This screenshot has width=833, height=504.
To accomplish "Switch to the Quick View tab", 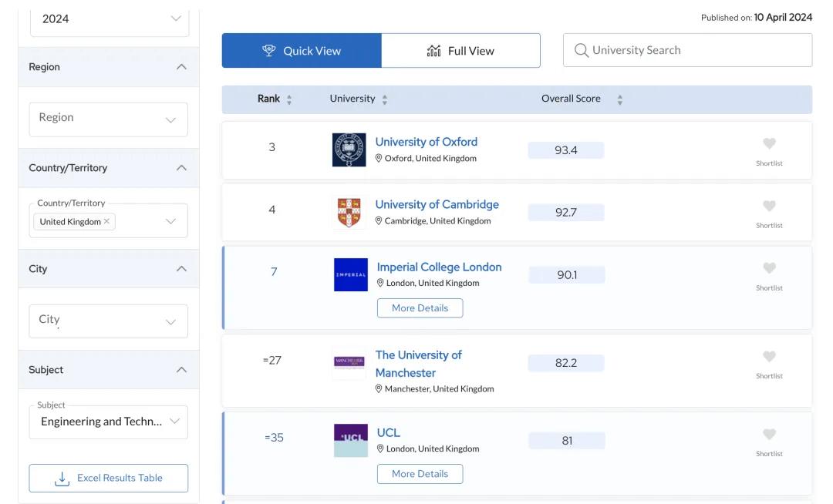I will pyautogui.click(x=302, y=50).
